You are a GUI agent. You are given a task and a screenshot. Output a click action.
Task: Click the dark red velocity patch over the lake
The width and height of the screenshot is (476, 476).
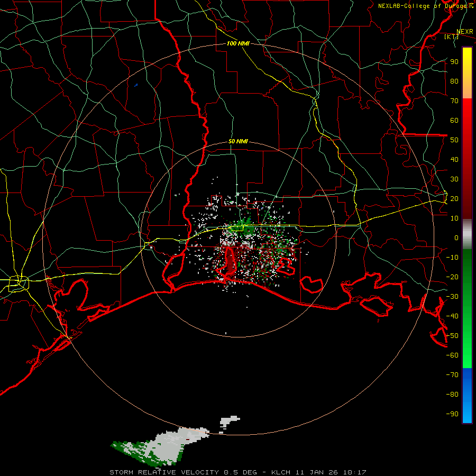pos(231,261)
